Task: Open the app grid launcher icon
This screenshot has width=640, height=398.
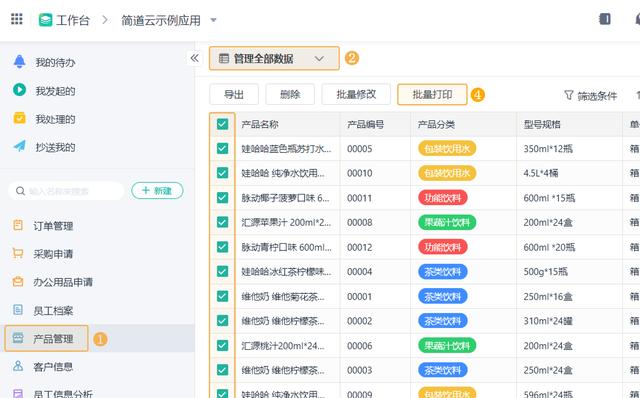Action: [x=17, y=19]
